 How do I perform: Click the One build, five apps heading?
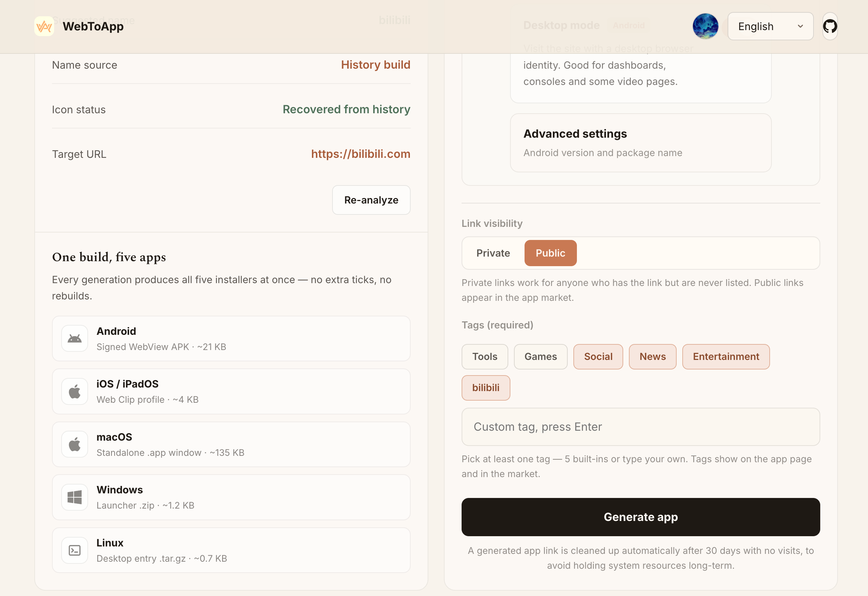109,257
